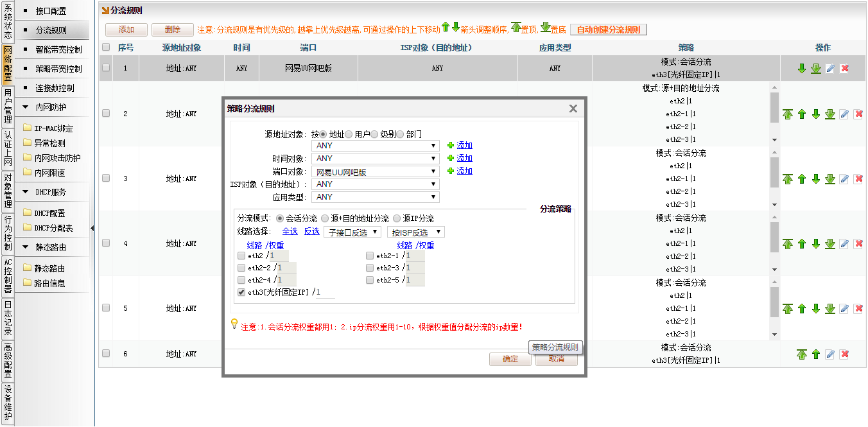The width and height of the screenshot is (868, 427).
Task: Move row 4 down with the down arrow
Action: point(816,244)
